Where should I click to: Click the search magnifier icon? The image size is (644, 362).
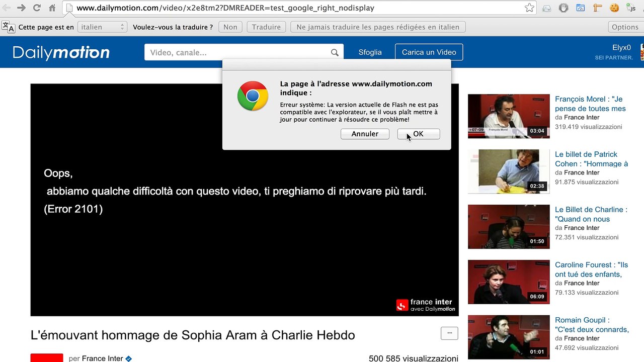[x=335, y=52]
